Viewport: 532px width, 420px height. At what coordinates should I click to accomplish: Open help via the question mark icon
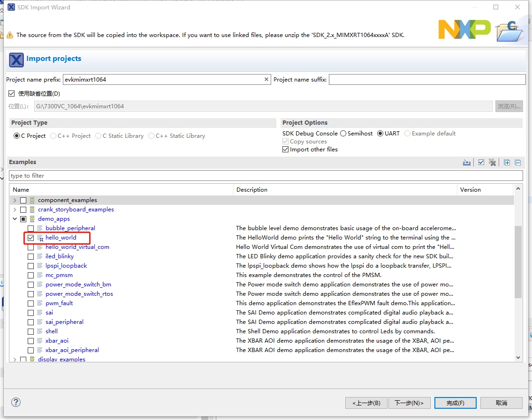pos(15,402)
